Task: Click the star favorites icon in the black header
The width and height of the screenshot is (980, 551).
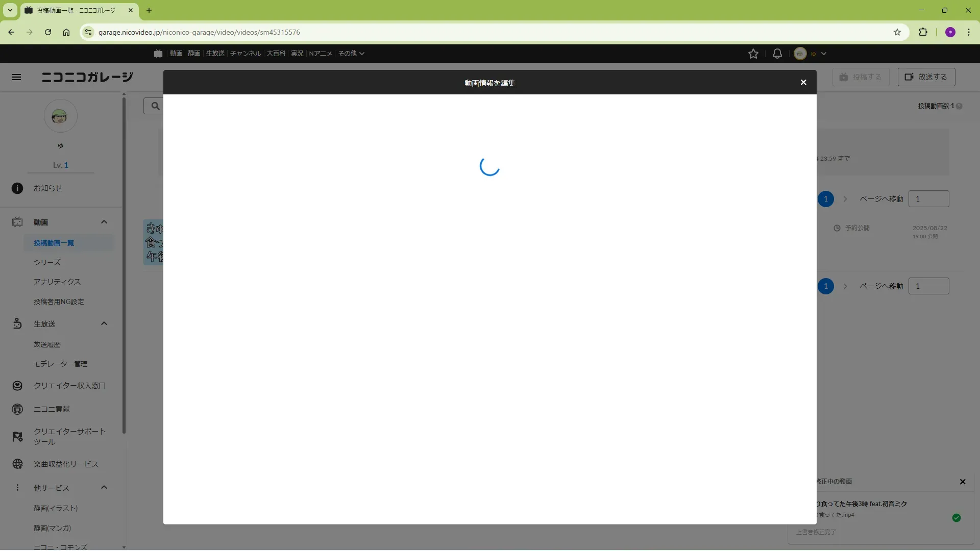Action: coord(753,54)
